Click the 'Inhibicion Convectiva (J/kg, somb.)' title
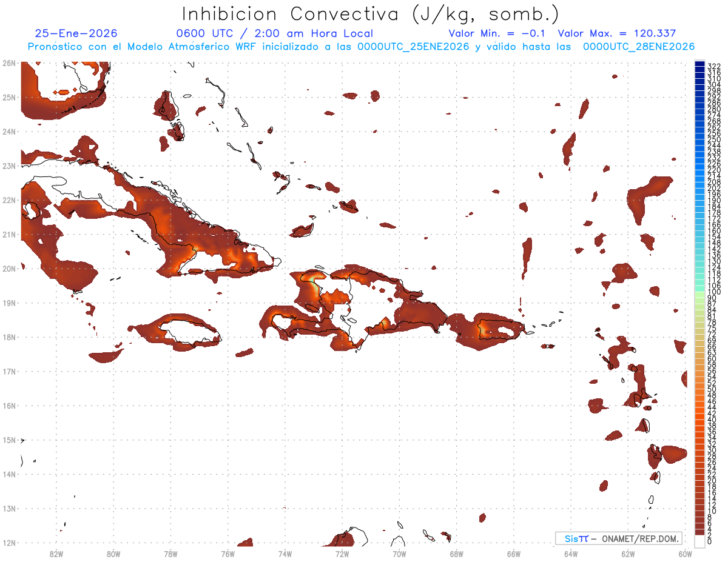Image resolution: width=728 pixels, height=562 pixels. pos(371,15)
